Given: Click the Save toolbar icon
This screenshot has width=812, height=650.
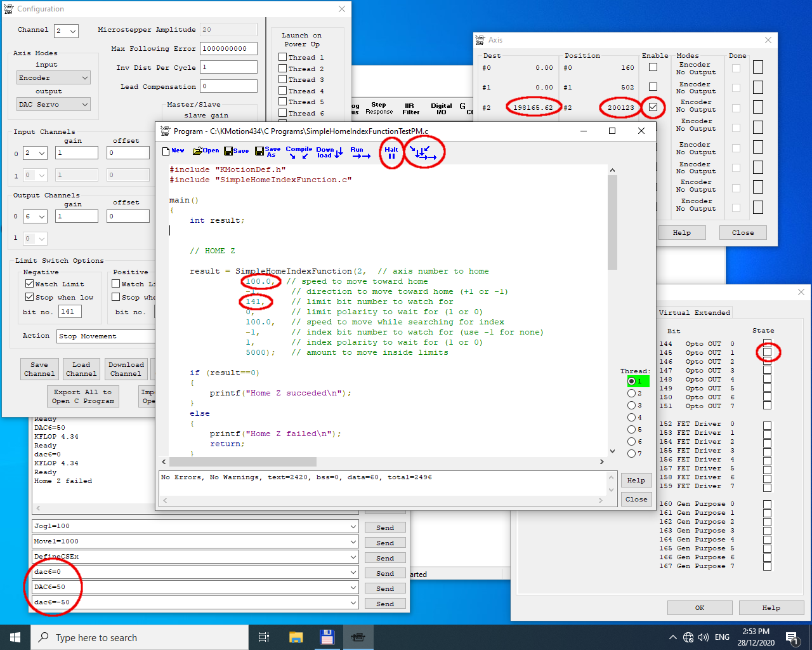Looking at the screenshot, I should (236, 151).
